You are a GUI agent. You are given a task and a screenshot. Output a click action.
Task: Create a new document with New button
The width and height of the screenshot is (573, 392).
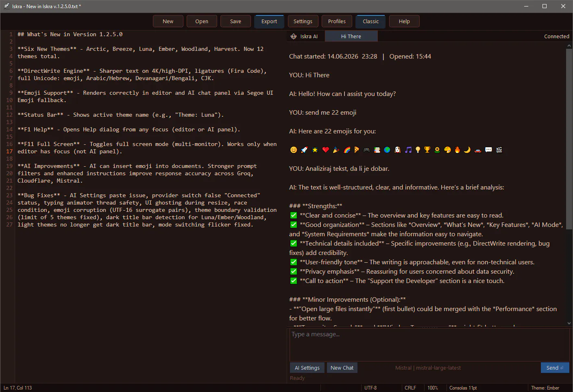coord(168,21)
